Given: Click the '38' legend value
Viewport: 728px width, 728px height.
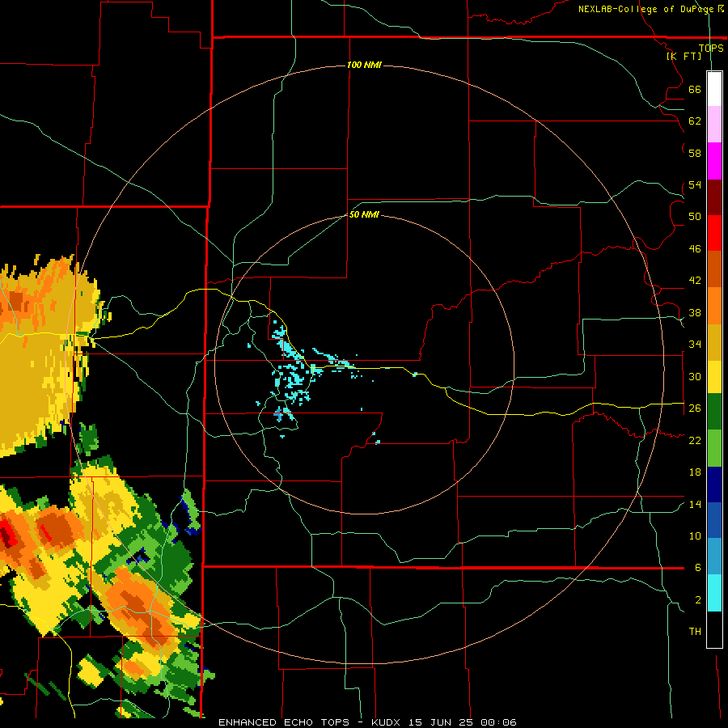Looking at the screenshot, I should click(x=695, y=313).
